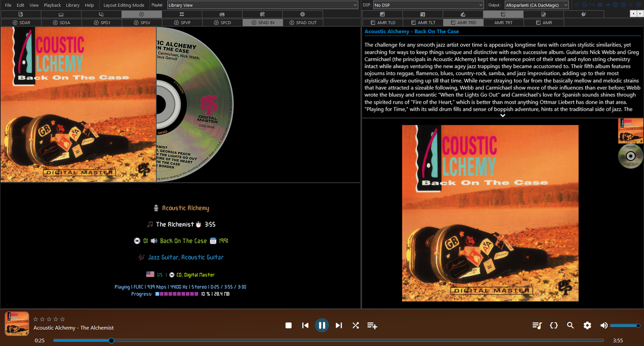Switch to the AMR TLT tab
Image resolution: width=644 pixels, height=346 pixels.
[423, 23]
